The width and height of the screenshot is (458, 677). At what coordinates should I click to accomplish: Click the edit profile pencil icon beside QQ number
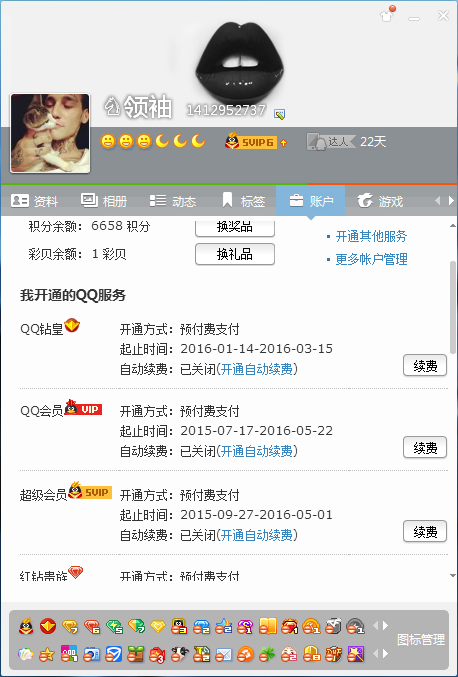tap(279, 114)
